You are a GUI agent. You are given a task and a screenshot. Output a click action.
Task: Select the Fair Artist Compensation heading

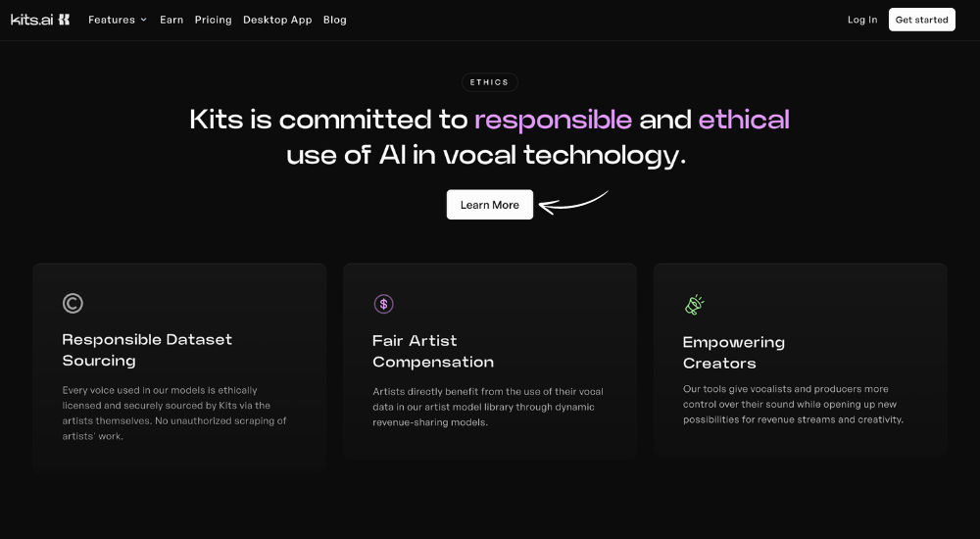(433, 352)
